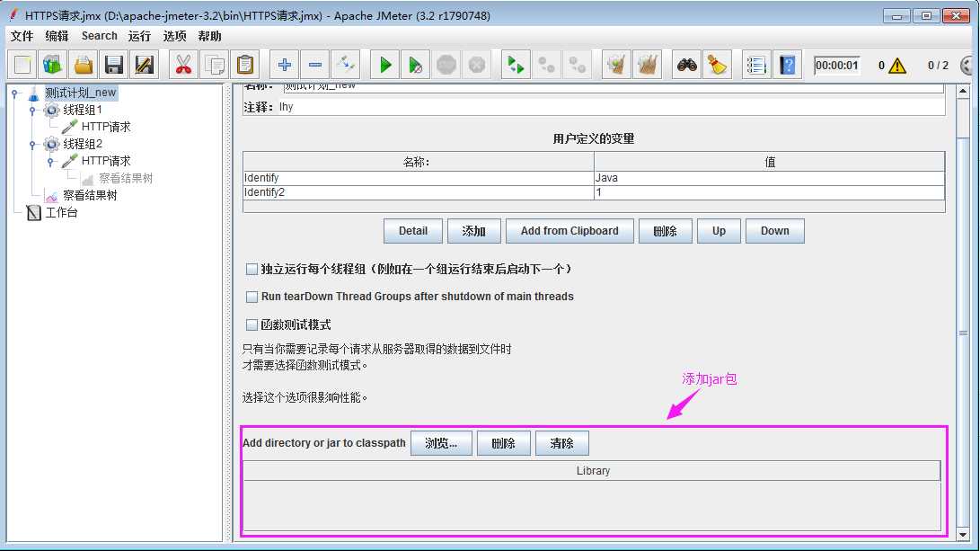
Task: Move variable with Up button
Action: (719, 231)
